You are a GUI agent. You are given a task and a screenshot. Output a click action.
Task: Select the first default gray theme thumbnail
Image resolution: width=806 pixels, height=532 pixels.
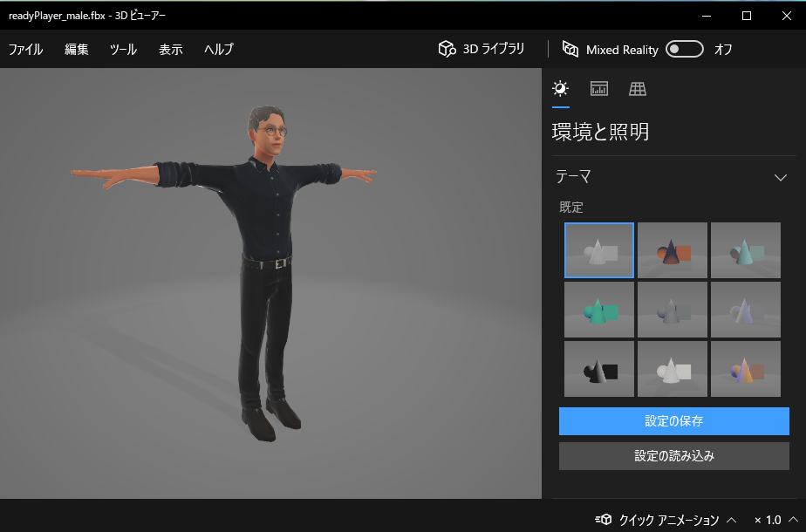[599, 250]
